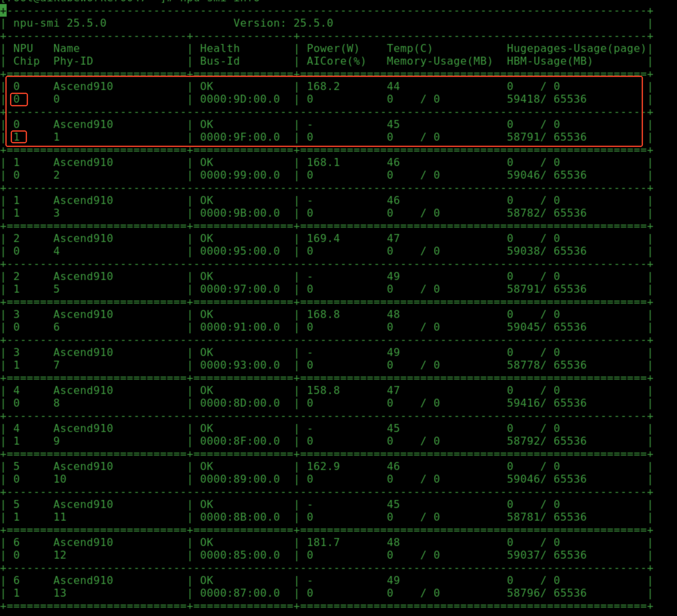Screen dimensions: 677x616
Task: Click the power value "158.8"
Action: click(323, 390)
